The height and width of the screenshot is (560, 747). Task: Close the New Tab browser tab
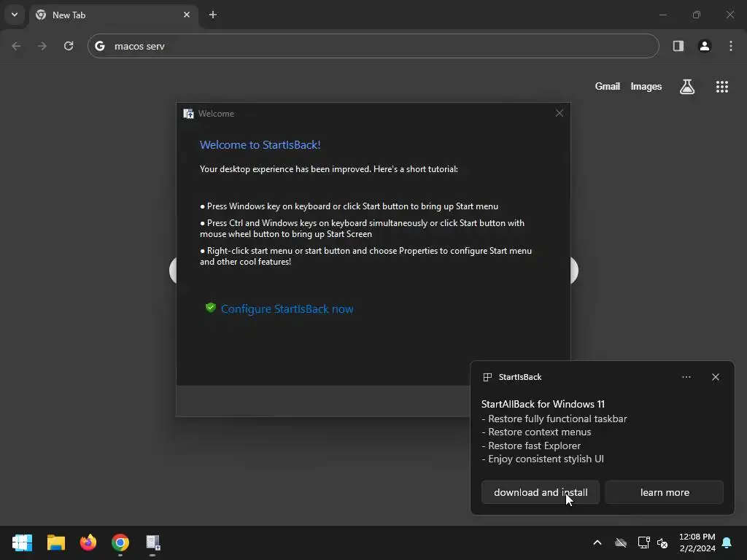pos(187,15)
